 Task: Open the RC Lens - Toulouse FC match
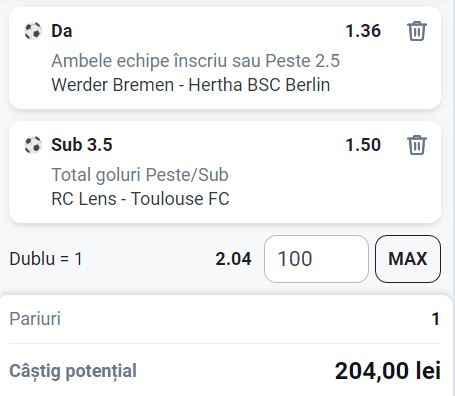[140, 199]
